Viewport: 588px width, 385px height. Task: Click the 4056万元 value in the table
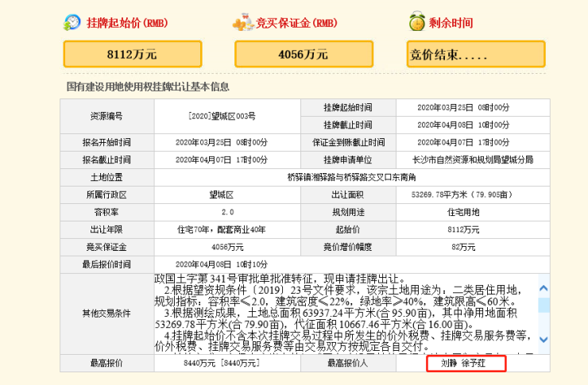click(x=227, y=247)
